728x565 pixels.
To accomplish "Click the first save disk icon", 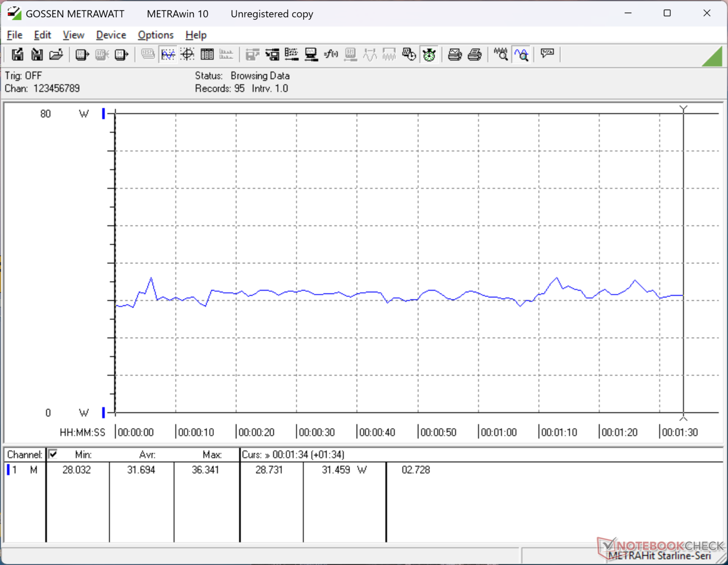I will [17, 55].
